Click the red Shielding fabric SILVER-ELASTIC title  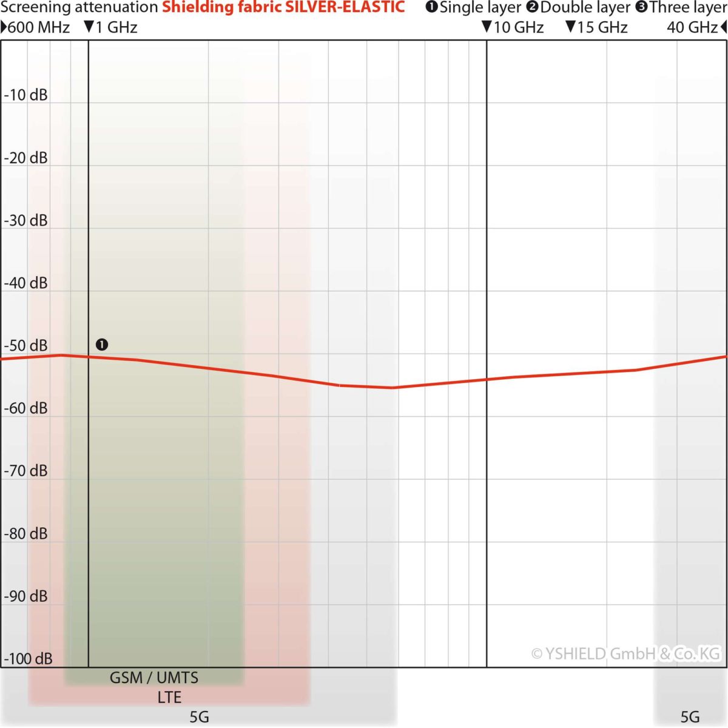pos(283,7)
